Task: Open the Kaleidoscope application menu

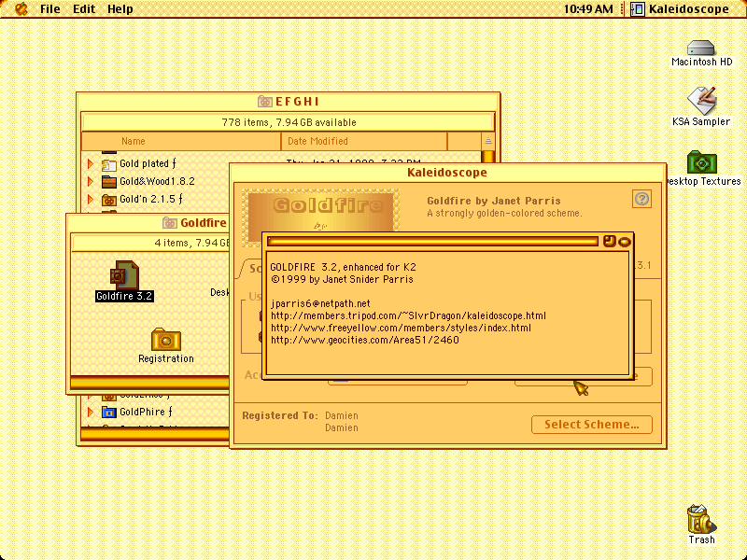Action: point(680,9)
